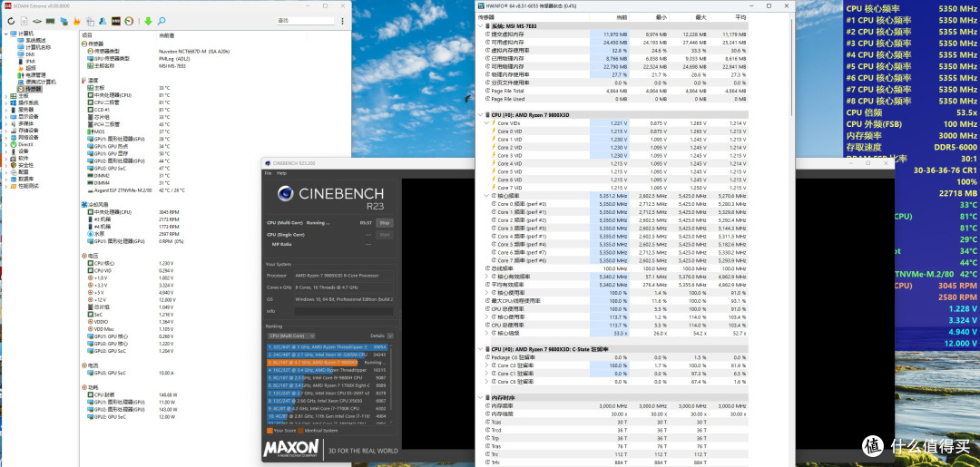Open the Details dropdown in Cinebench ranking
The height and width of the screenshot is (467, 980).
(390, 336)
